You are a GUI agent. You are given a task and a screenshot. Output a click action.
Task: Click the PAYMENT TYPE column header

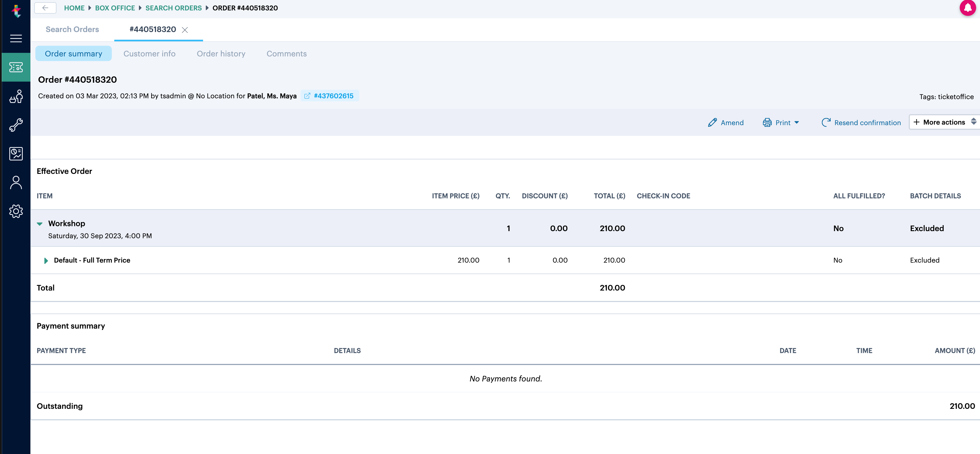(x=61, y=350)
